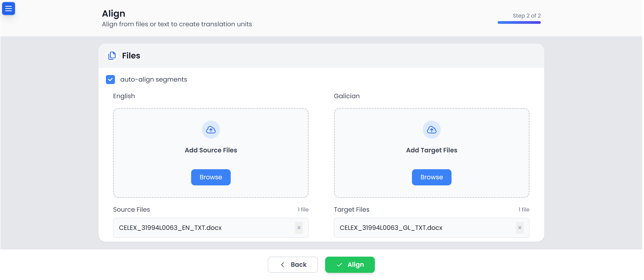The width and height of the screenshot is (644, 280).
Task: Click the Files section header
Action: [131, 56]
